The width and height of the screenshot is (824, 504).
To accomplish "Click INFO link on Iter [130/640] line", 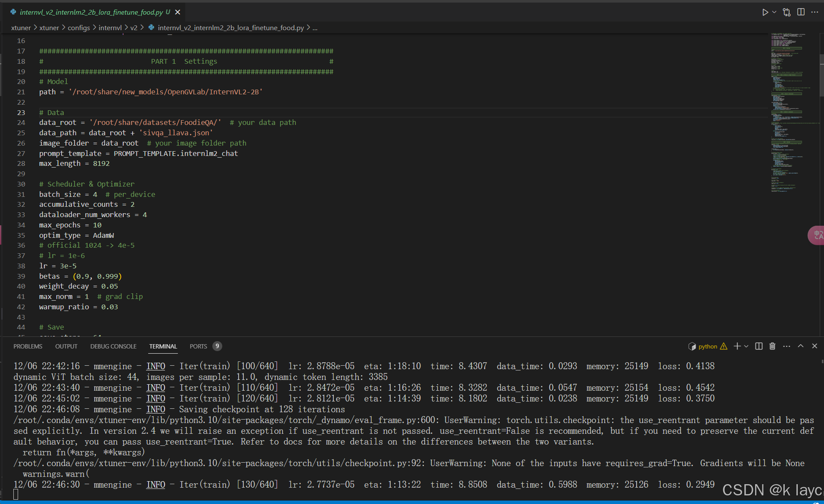I will click(x=155, y=485).
